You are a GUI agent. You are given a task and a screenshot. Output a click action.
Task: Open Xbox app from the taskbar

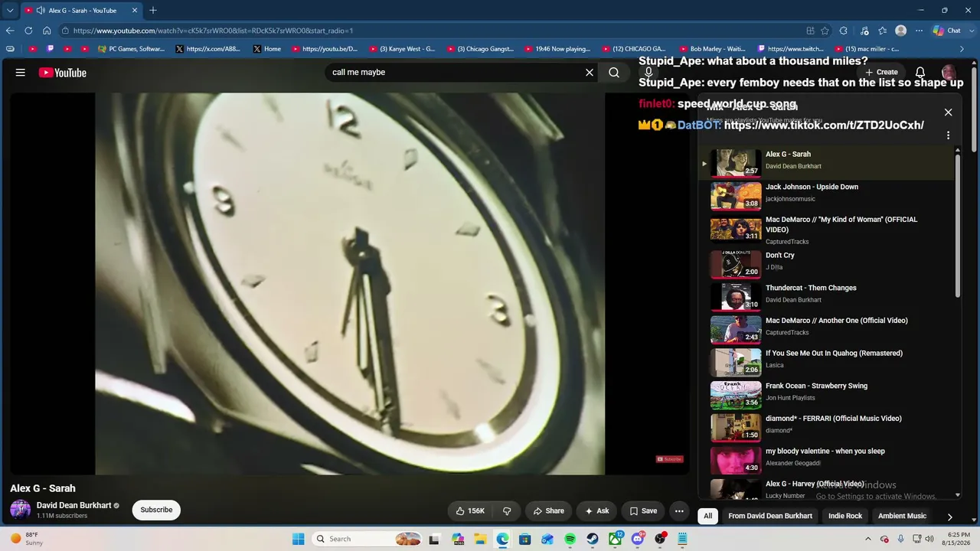tap(615, 539)
